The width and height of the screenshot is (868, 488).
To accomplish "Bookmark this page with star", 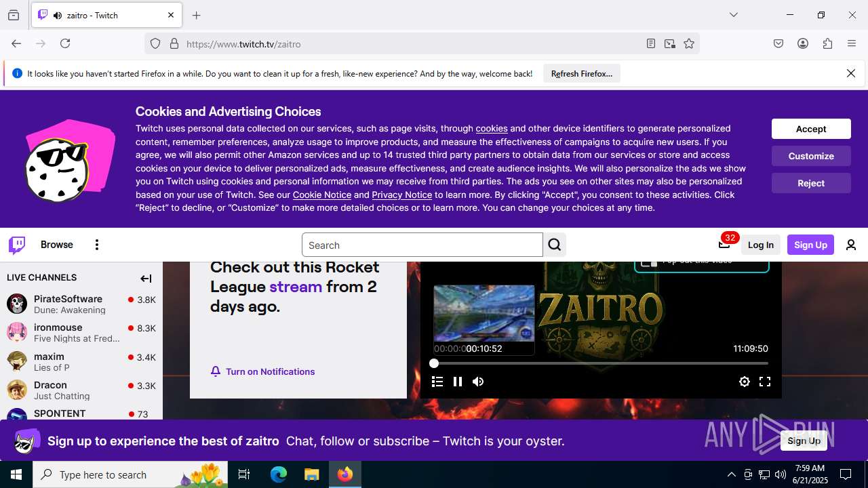I will [x=689, y=43].
